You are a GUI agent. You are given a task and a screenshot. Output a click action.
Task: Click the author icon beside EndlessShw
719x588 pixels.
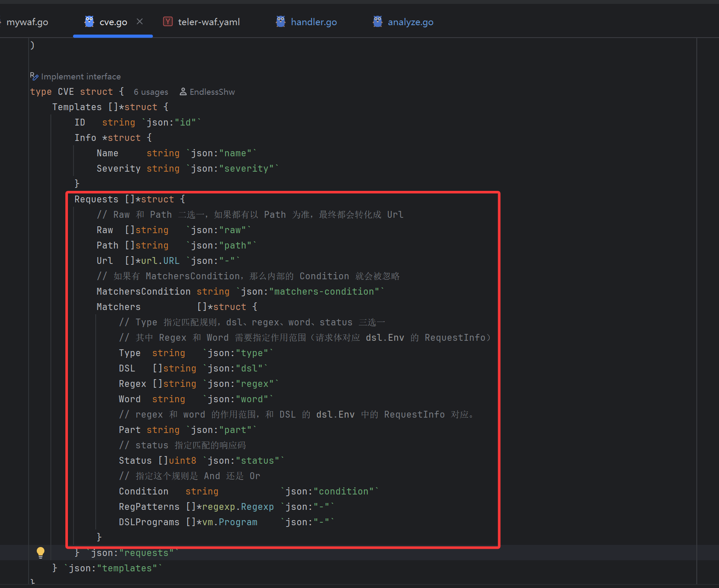183,92
